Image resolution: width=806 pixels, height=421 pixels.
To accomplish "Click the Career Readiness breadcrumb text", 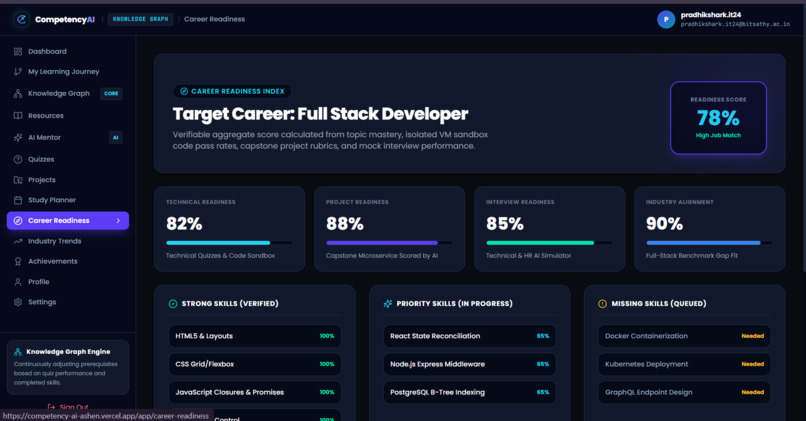I will [x=214, y=19].
